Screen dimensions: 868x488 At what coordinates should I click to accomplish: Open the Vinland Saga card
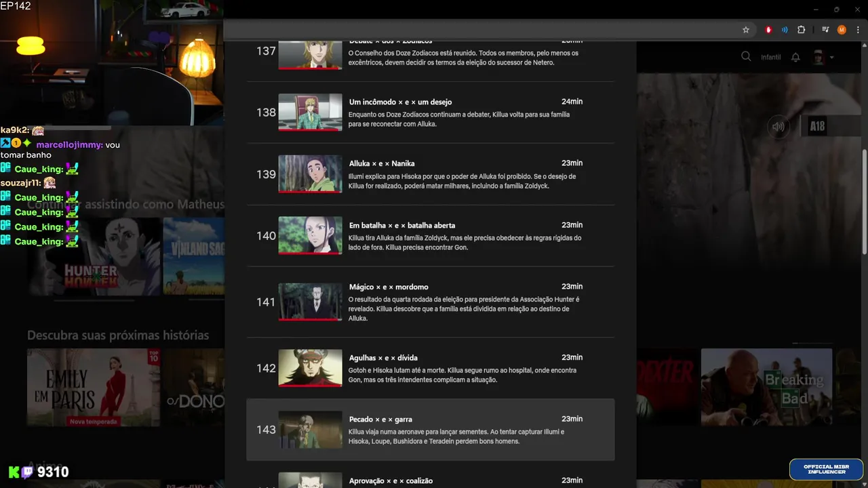point(194,256)
